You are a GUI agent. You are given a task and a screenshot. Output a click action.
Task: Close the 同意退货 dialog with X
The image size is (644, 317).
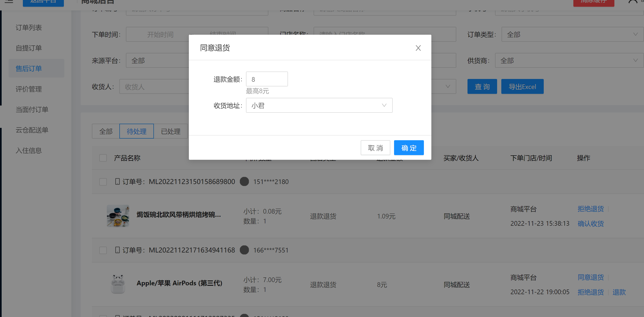[418, 48]
